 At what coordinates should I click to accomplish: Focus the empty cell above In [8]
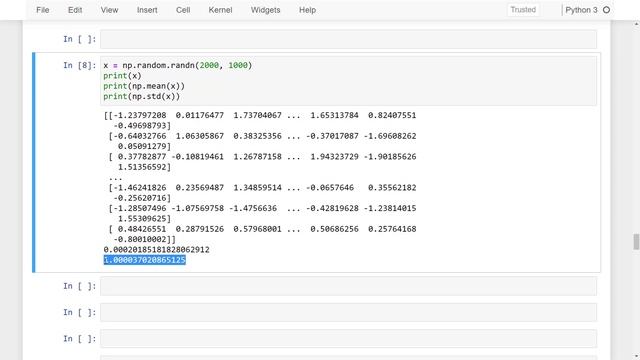348,39
